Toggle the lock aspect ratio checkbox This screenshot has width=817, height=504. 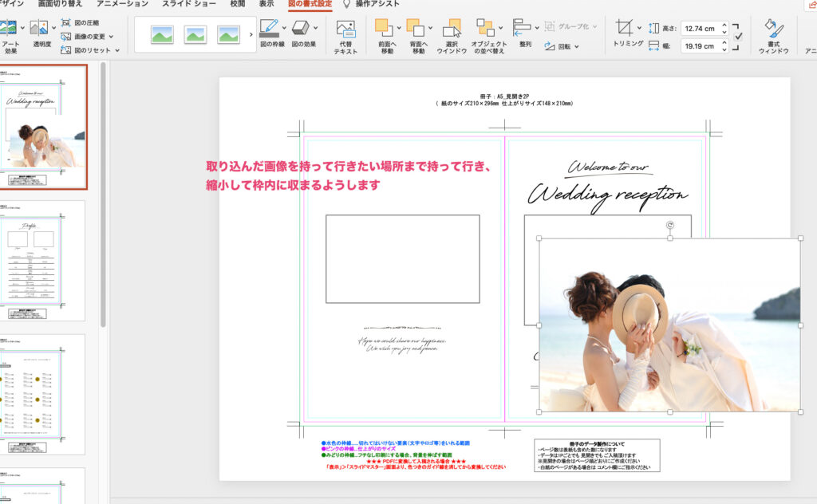point(738,37)
